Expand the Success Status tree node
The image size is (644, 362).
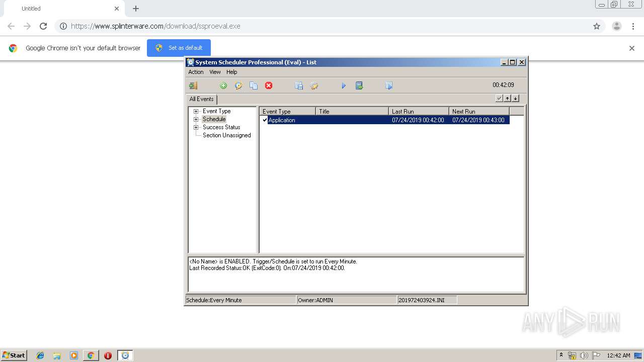point(196,127)
